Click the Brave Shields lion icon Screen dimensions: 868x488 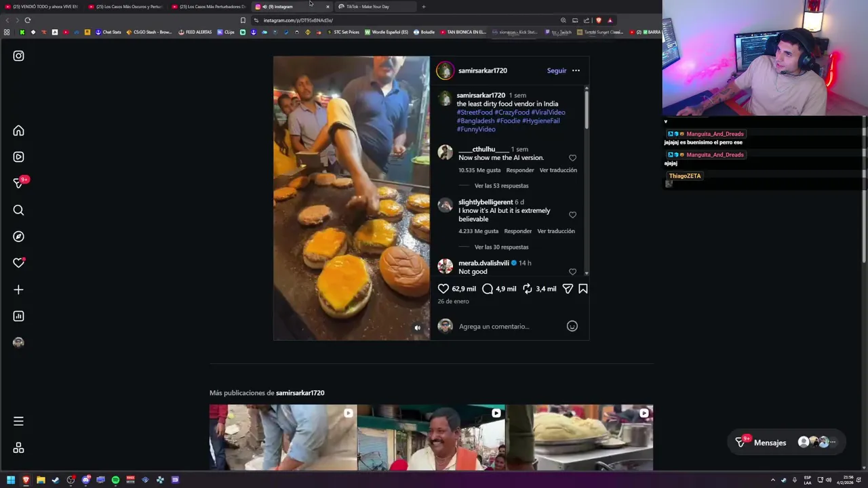pyautogui.click(x=598, y=20)
